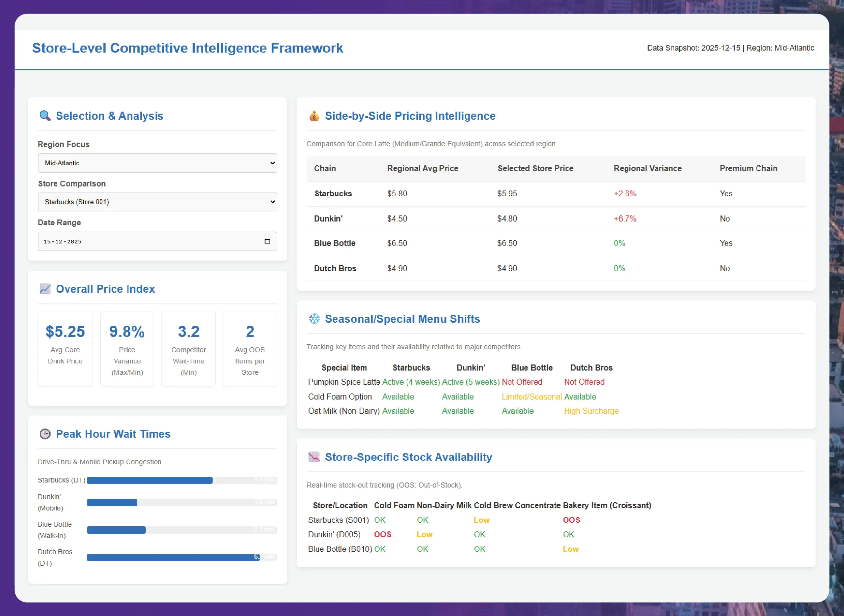Click the money bag Pricing Intelligence icon
Screen dimensions: 844x616
click(314, 116)
